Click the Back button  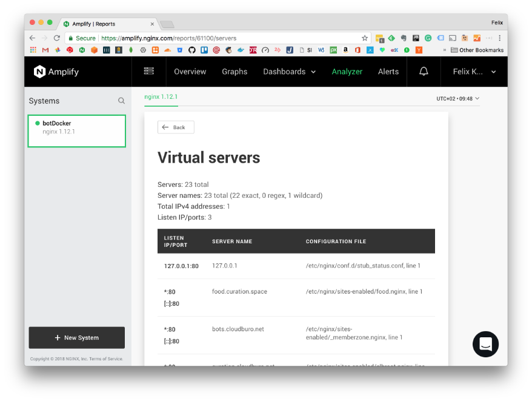pos(176,127)
